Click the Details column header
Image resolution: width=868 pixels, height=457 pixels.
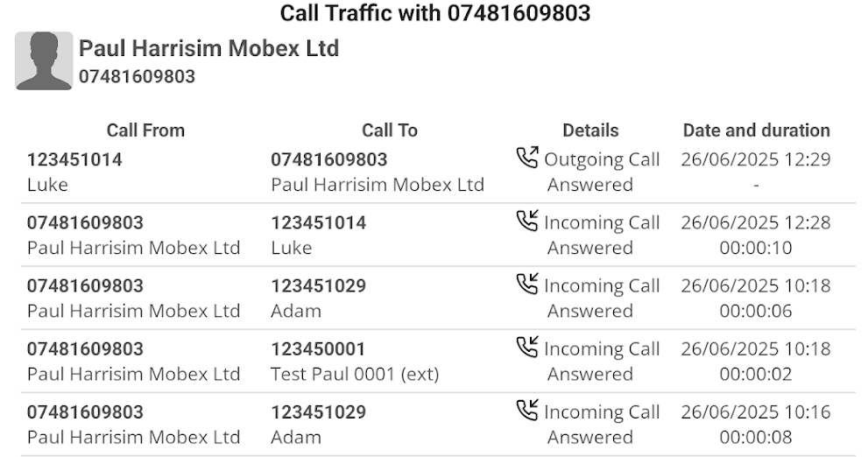pos(590,130)
